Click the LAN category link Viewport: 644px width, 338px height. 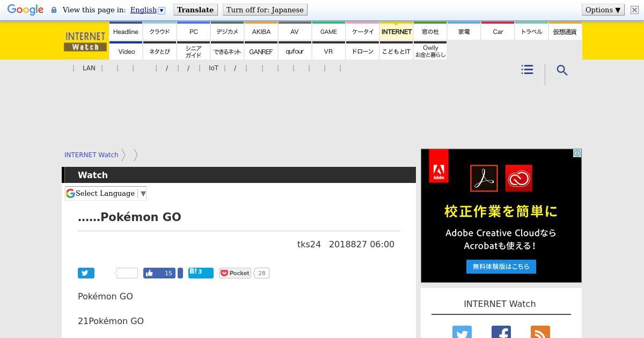click(x=89, y=68)
